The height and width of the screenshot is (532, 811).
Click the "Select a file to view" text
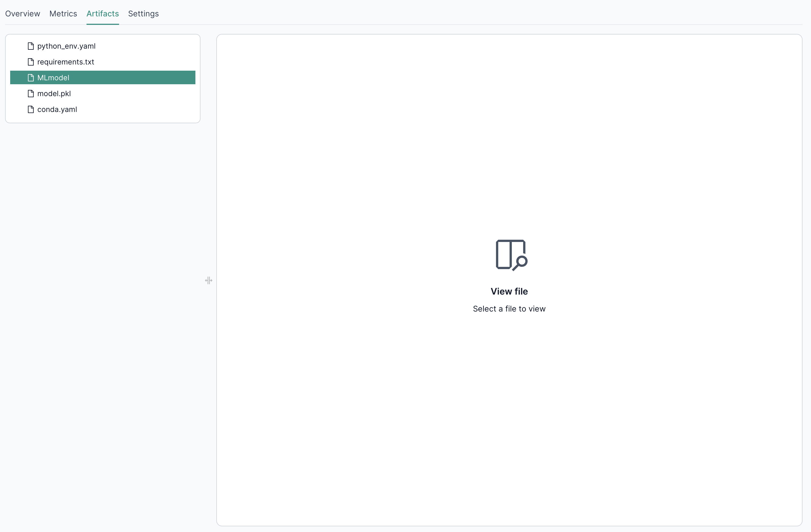pos(509,309)
